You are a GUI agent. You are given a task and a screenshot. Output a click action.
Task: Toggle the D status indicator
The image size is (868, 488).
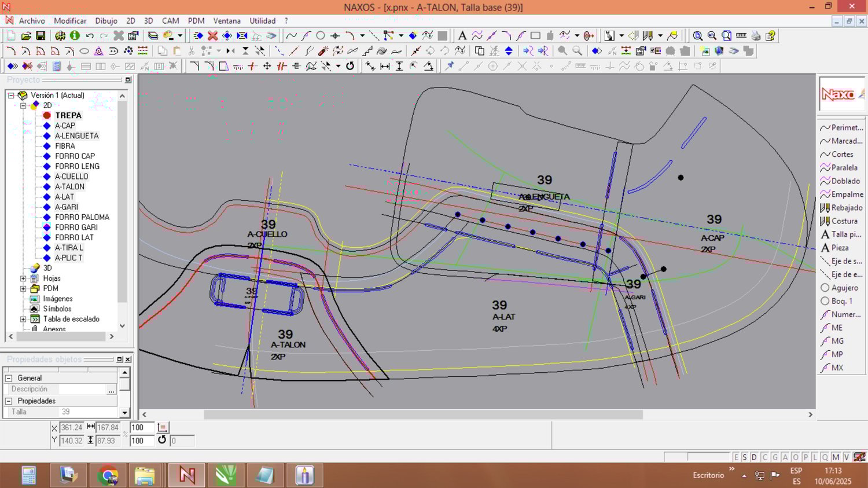(754, 457)
